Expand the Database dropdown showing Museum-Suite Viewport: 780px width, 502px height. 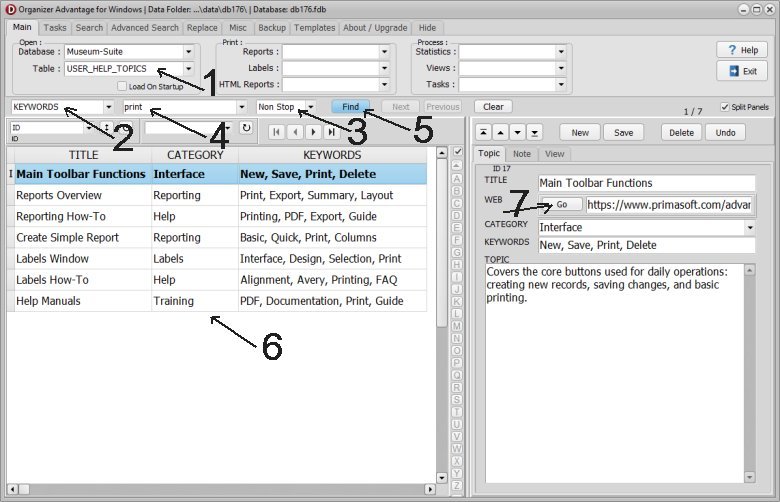[188, 52]
